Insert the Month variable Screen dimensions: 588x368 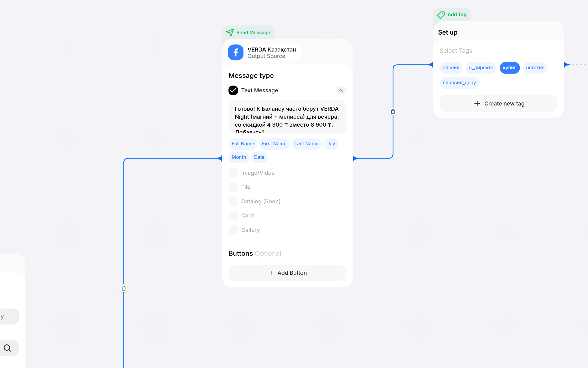click(x=239, y=157)
